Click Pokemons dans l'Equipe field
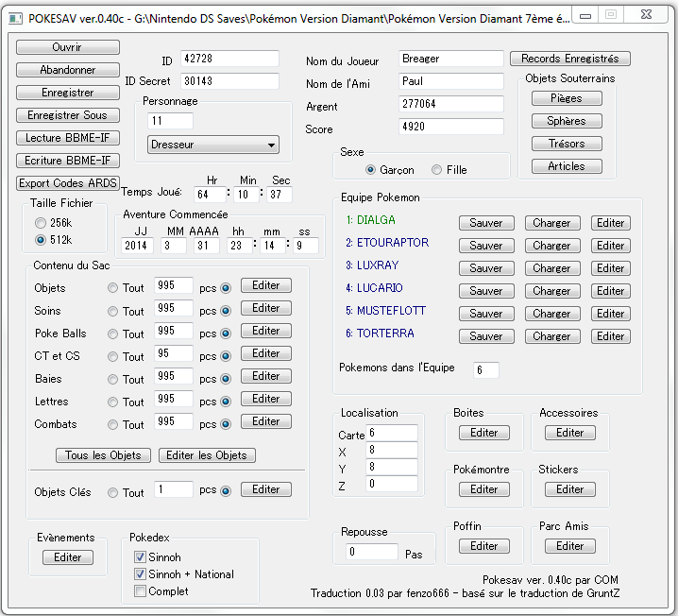The image size is (678, 616). pyautogui.click(x=486, y=369)
